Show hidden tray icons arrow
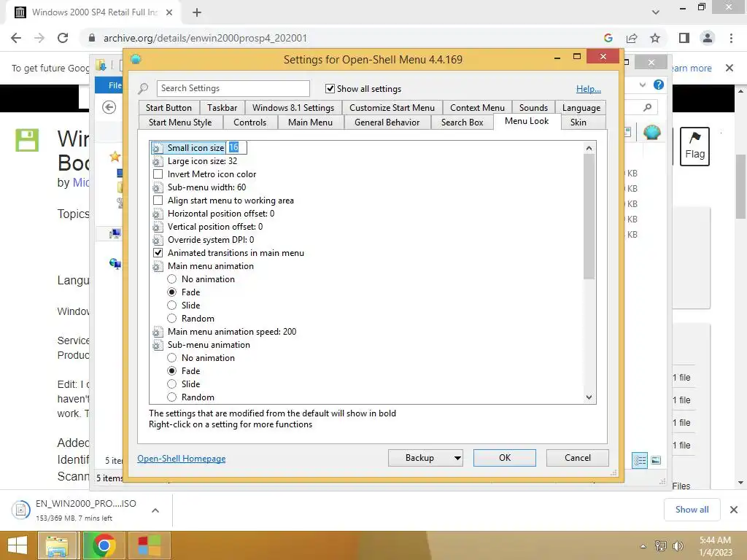Viewport: 747px width, 560px height. (x=643, y=546)
